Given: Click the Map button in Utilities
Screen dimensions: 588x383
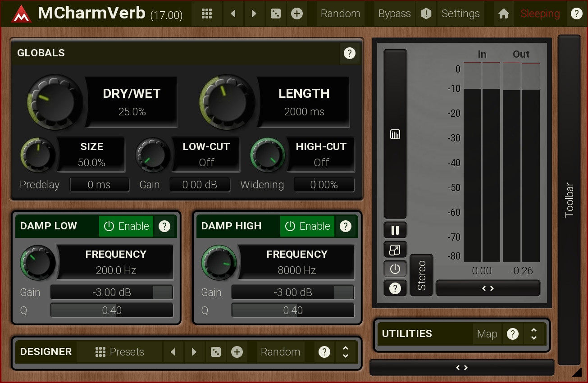Looking at the screenshot, I should point(487,334).
